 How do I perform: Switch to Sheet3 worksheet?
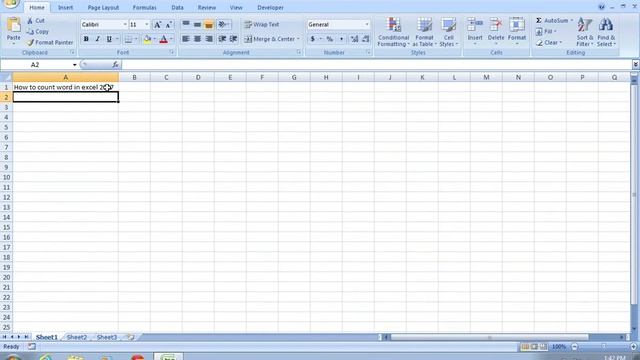point(107,337)
